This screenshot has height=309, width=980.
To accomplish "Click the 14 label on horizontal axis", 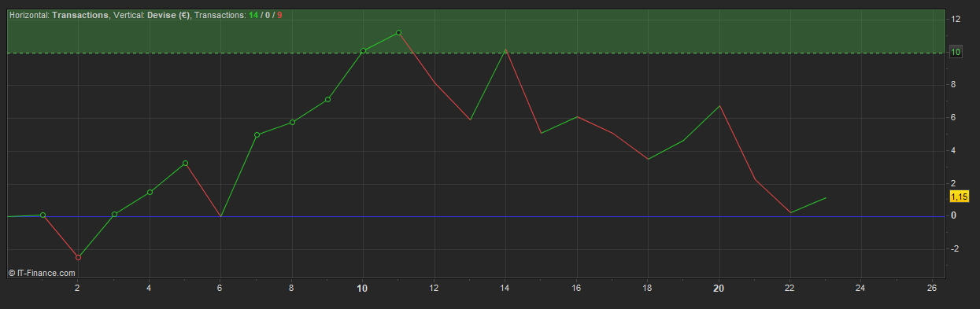I will (x=505, y=288).
